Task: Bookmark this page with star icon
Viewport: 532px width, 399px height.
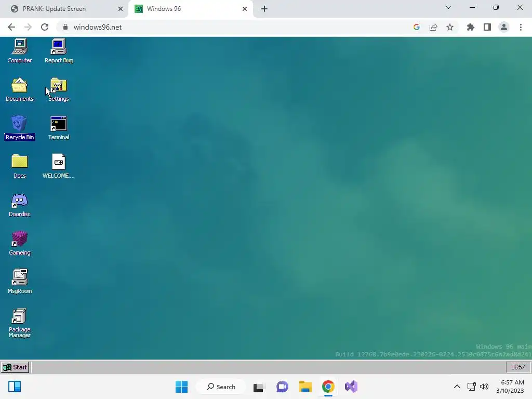Action: point(450,27)
